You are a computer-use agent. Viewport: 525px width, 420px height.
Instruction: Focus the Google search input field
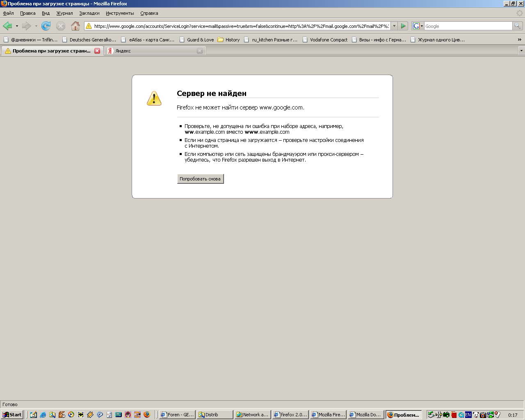468,26
